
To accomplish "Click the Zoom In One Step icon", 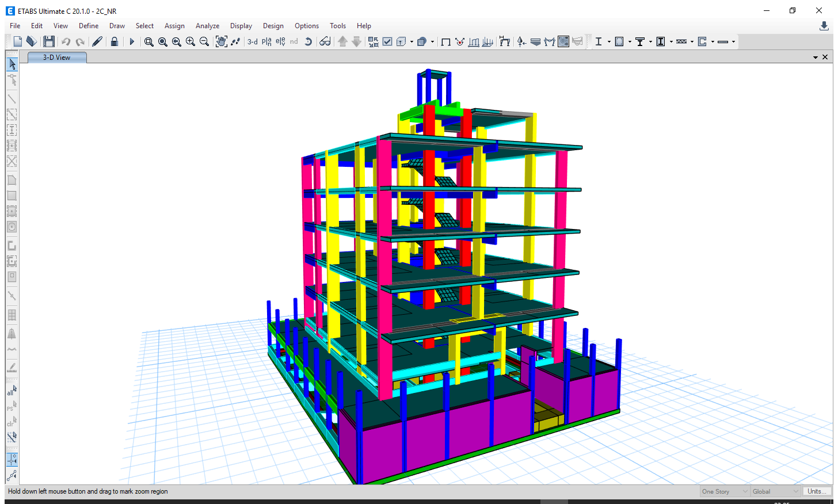I will click(191, 41).
